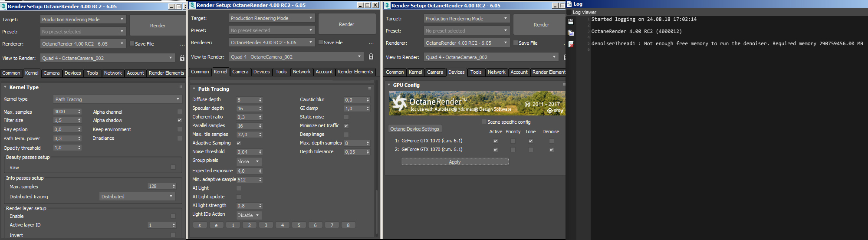This screenshot has height=240, width=868.
Task: Enable Scene specific config checkbox
Action: coord(484,122)
